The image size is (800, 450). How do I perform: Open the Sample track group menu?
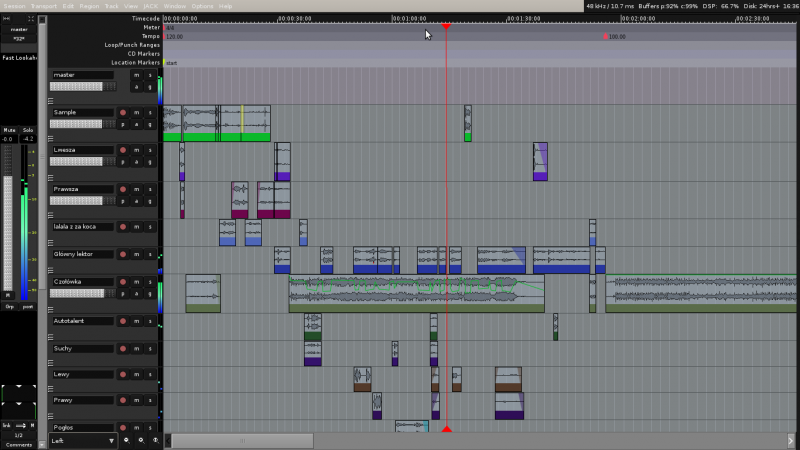click(150, 124)
